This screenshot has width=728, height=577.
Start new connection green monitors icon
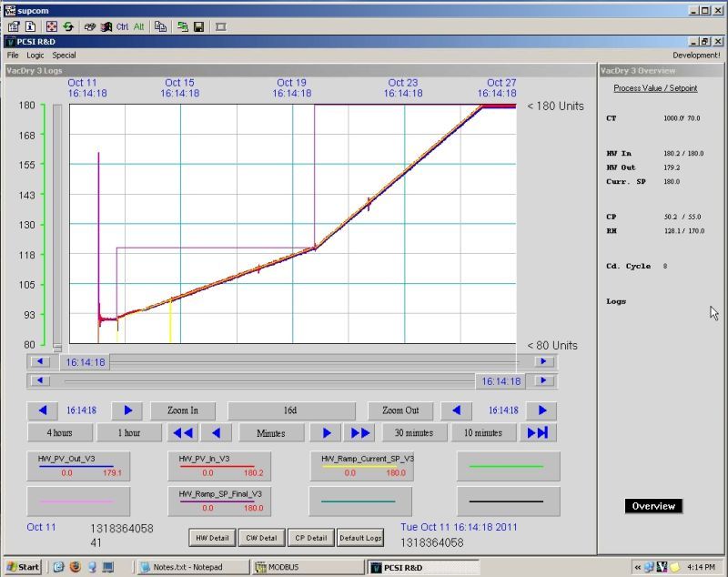pyautogui.click(x=183, y=27)
